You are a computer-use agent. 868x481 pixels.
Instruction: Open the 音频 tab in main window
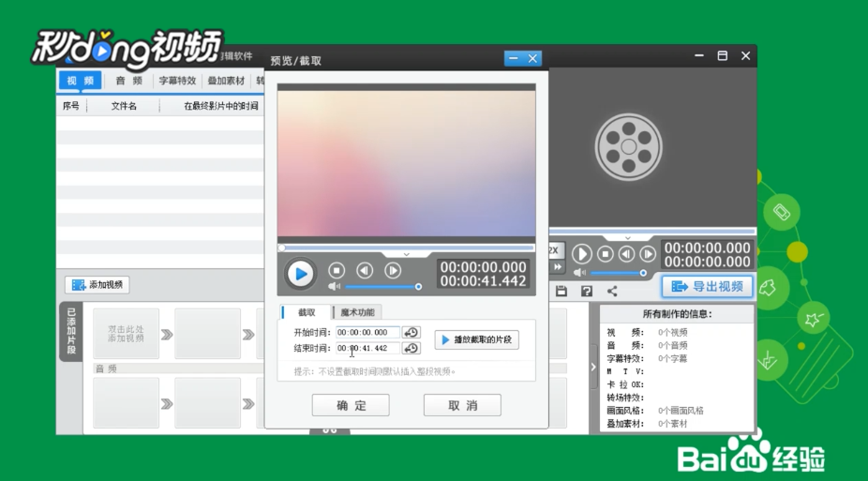pyautogui.click(x=128, y=81)
